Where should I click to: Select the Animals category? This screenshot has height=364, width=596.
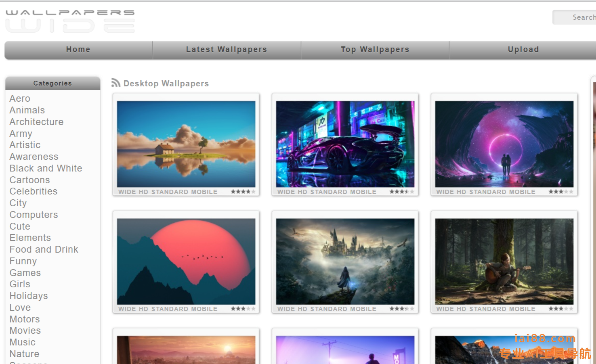click(x=27, y=110)
